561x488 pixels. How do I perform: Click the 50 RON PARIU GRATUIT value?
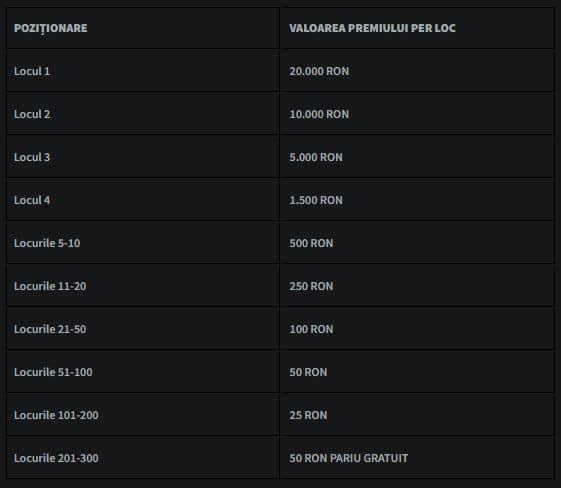point(348,458)
